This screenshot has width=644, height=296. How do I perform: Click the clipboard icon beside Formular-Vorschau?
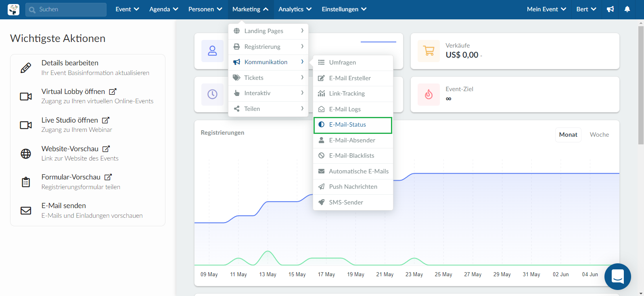(x=26, y=182)
